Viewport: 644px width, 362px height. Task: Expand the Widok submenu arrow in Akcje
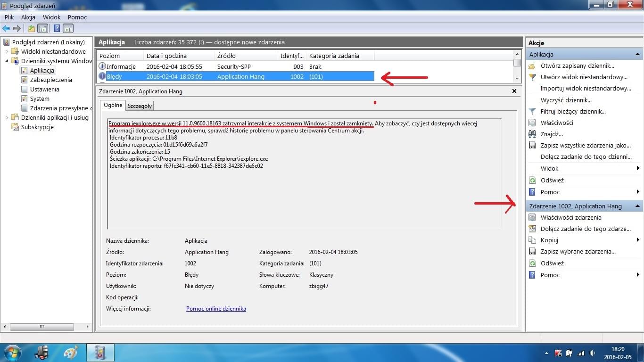(x=638, y=168)
